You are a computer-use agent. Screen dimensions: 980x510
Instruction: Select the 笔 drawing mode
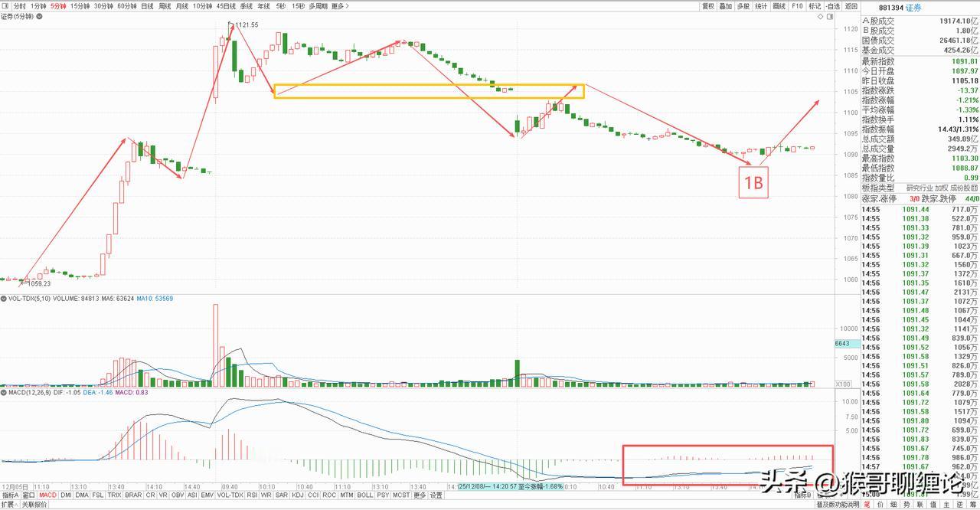point(868,505)
